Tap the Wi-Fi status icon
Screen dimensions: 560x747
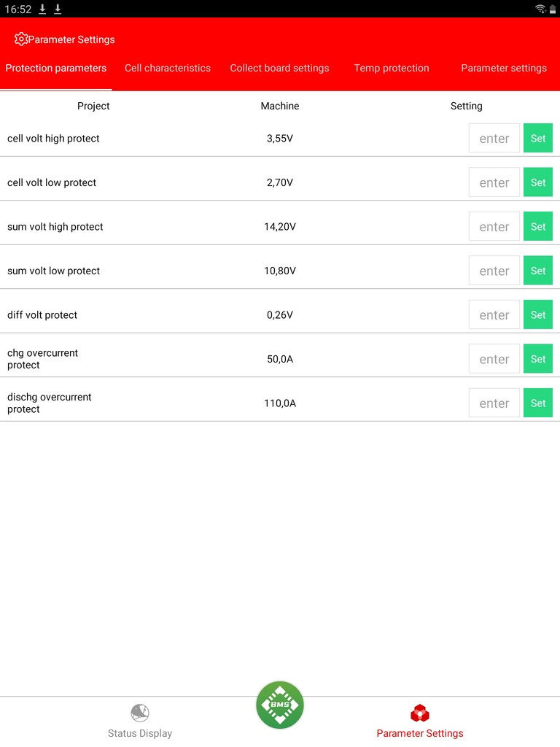[540, 9]
